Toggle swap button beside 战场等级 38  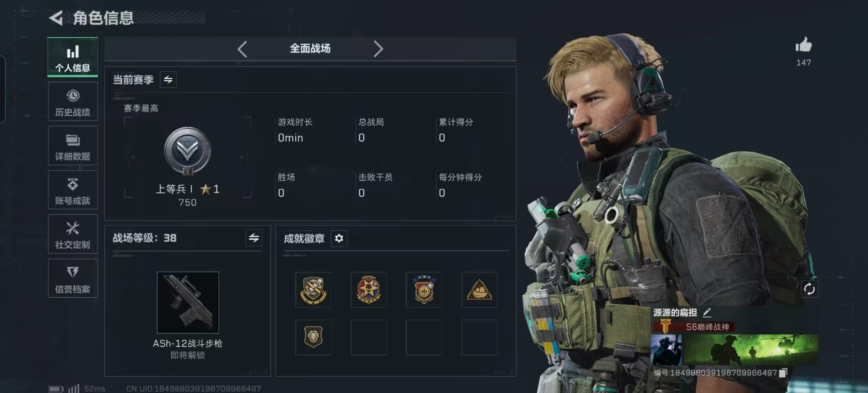254,238
